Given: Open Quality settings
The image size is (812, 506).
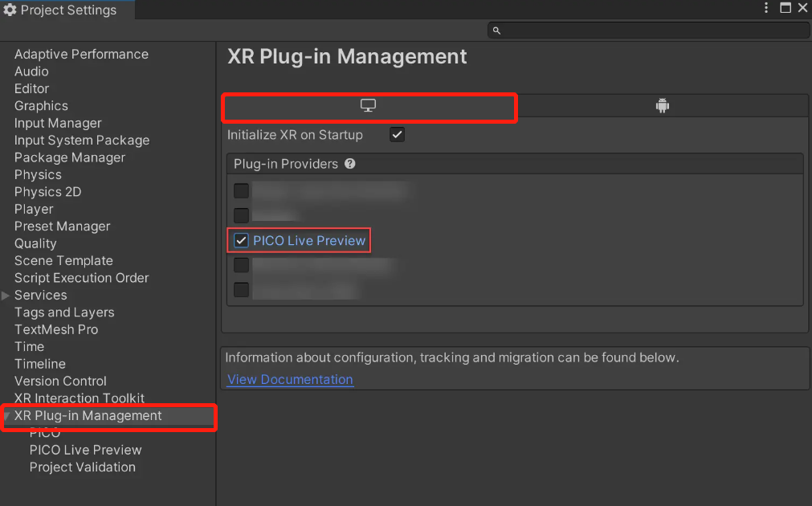Looking at the screenshot, I should 35,243.
